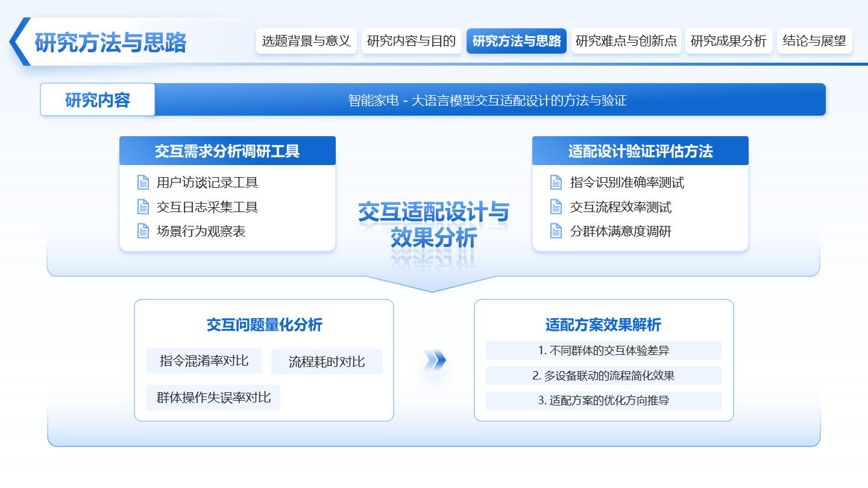The width and height of the screenshot is (868, 488).
Task: Open the 研究成果分析 tab
Action: tap(729, 41)
